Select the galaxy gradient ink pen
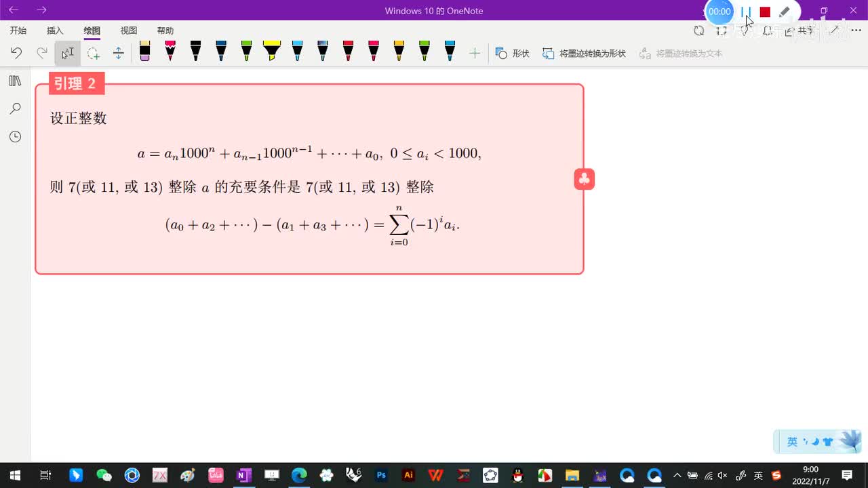 click(x=323, y=51)
